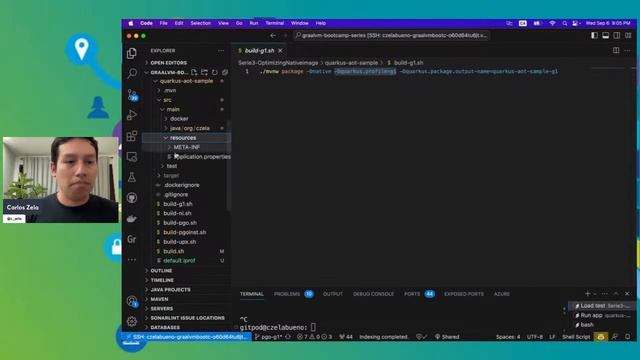Split the editor to the right
The height and width of the screenshot is (360, 640).
coord(616,50)
